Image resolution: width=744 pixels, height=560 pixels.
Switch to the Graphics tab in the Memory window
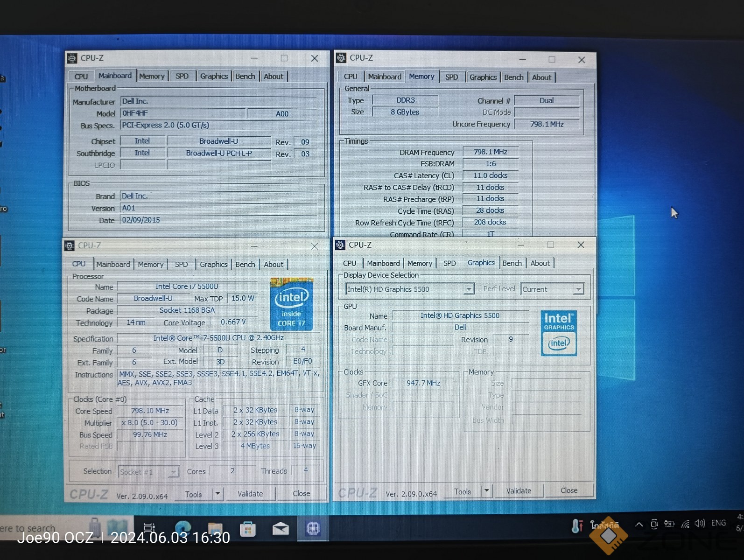483,77
